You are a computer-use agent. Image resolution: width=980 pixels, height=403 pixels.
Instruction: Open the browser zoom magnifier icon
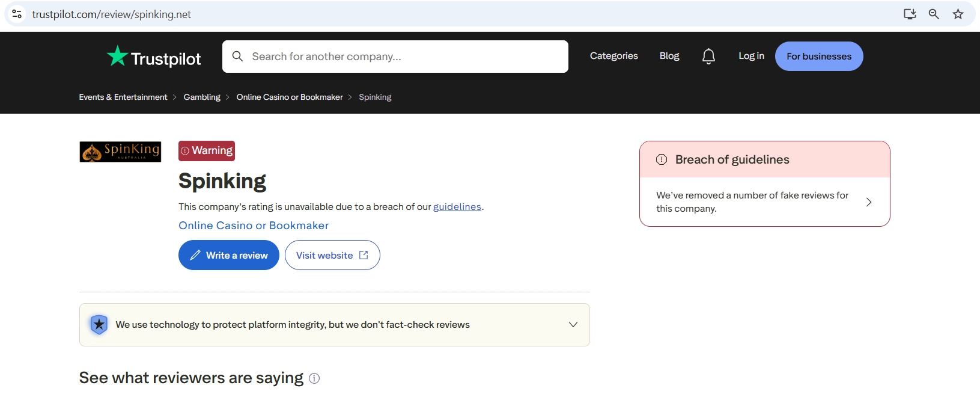934,14
